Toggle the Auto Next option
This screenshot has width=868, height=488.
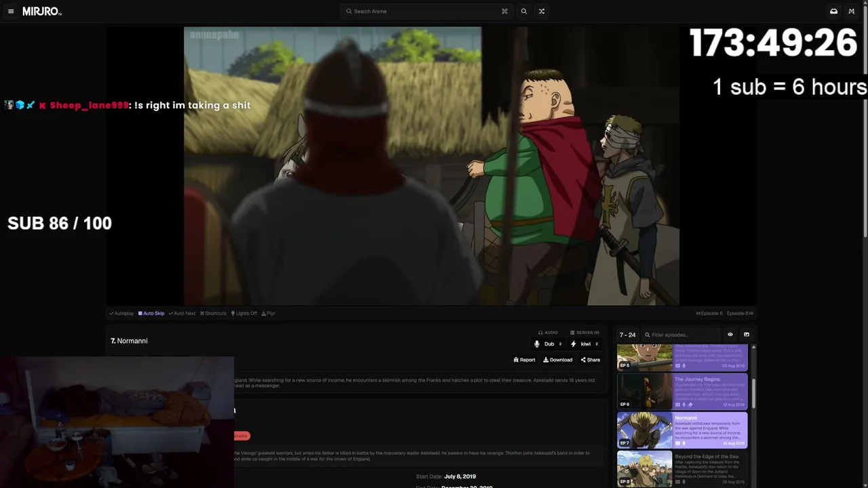click(x=182, y=313)
